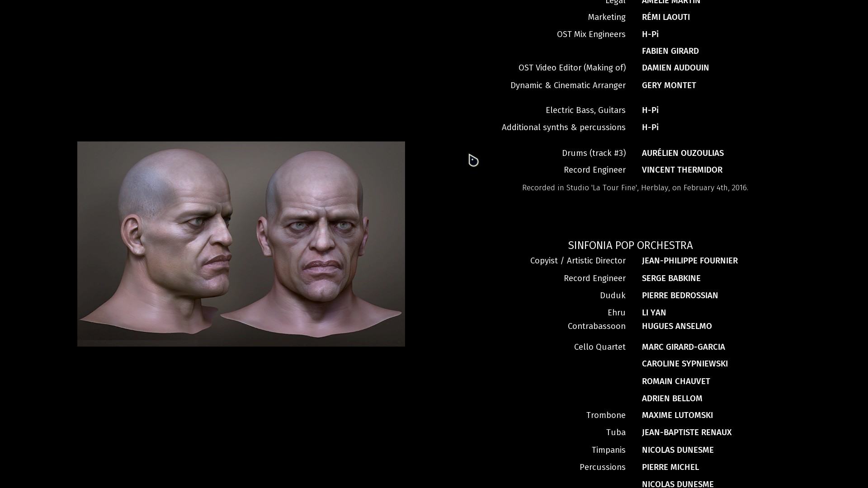Viewport: 868px width, 488px height.
Task: Click the OST Mix Engineers label
Action: click(x=591, y=34)
